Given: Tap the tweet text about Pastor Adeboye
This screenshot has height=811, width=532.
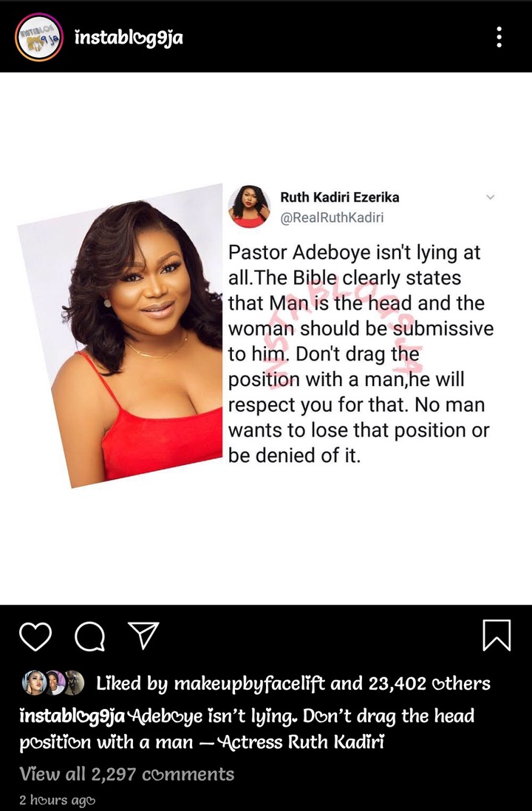Looking at the screenshot, I should point(361,354).
